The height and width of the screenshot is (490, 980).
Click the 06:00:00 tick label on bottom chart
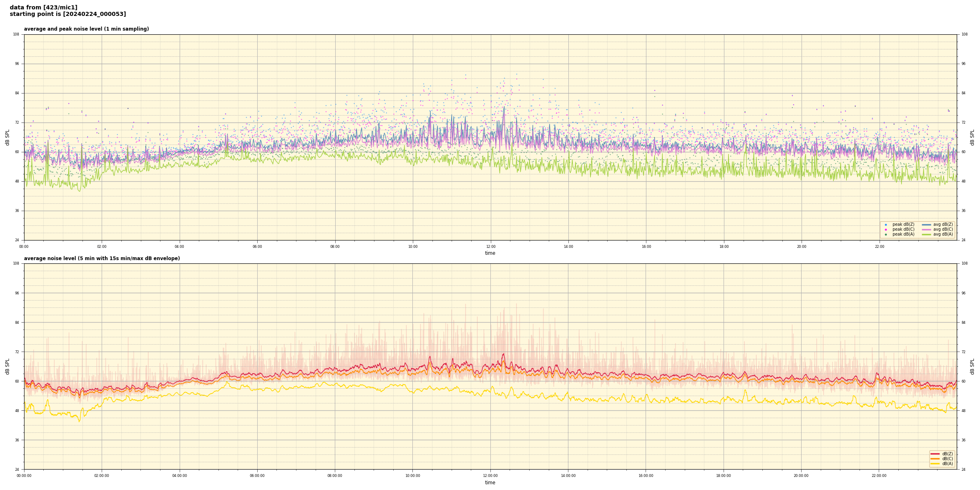coord(257,476)
